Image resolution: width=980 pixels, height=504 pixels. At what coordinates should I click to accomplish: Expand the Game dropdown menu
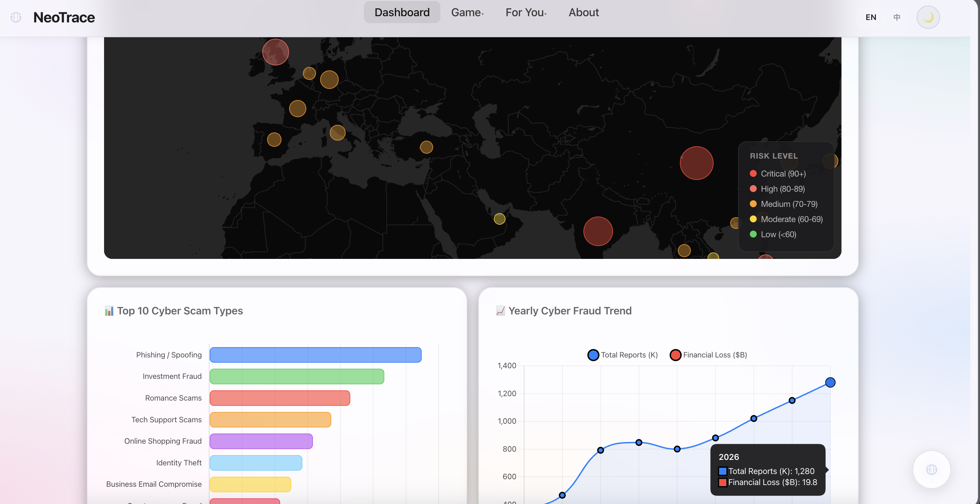pyautogui.click(x=467, y=12)
